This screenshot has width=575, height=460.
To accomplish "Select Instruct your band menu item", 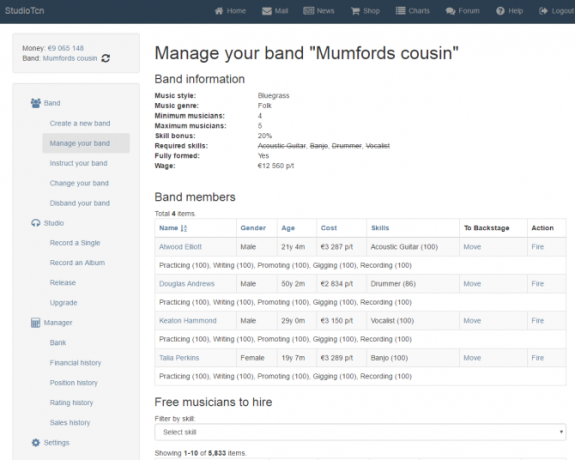I will point(78,163).
